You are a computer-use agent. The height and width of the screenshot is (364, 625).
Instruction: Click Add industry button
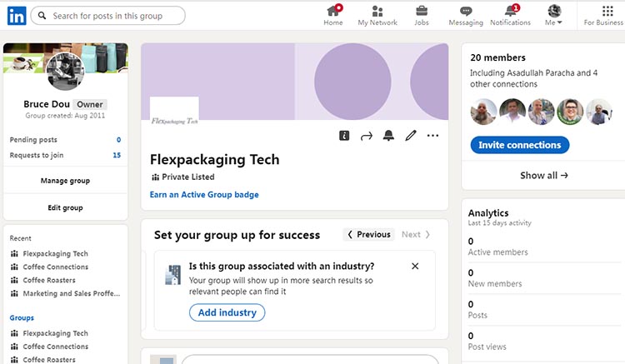227,312
